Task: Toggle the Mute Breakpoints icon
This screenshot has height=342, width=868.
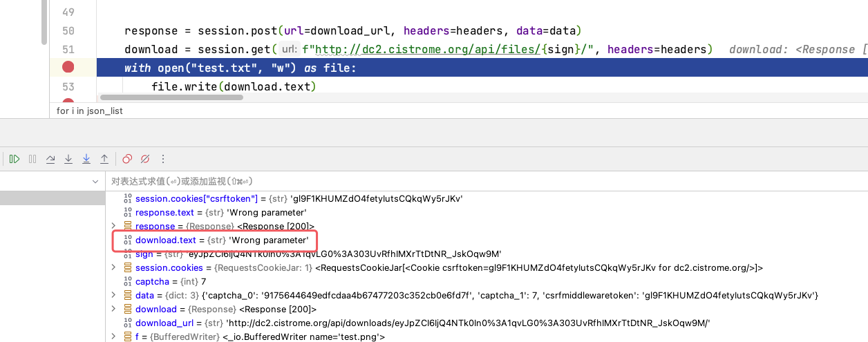Action: coord(145,159)
